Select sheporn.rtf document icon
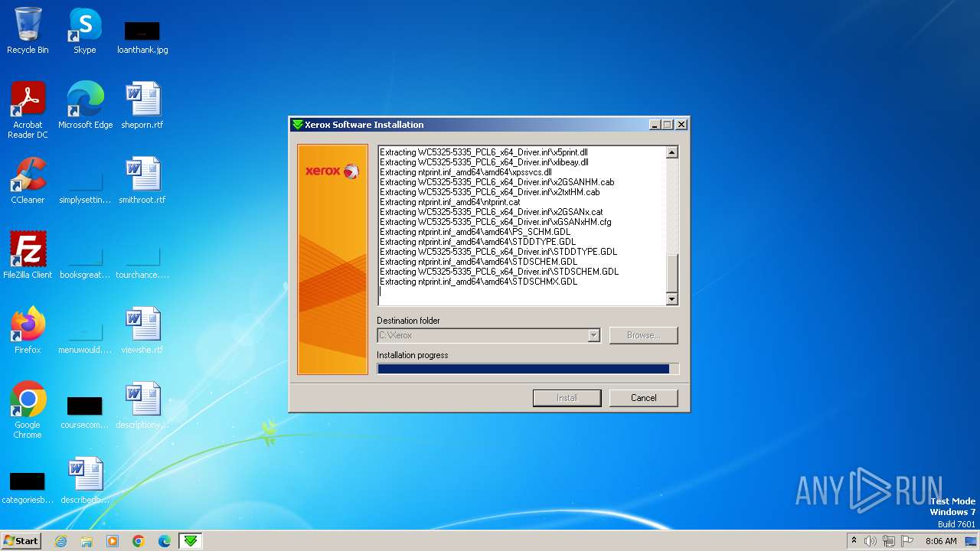This screenshot has width=980, height=551. tap(142, 106)
